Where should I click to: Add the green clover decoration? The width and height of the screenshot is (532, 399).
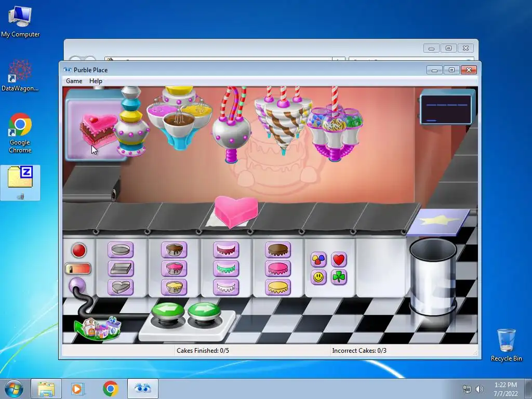click(339, 277)
